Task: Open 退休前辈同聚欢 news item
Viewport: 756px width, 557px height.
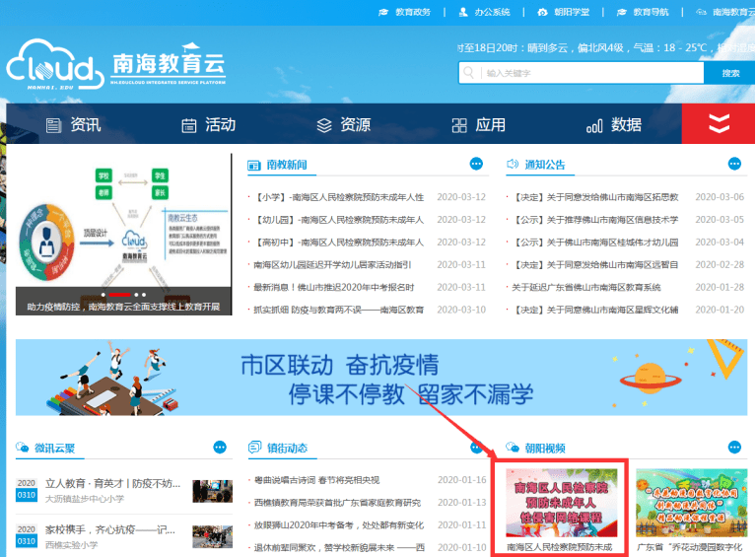Action: (339, 548)
